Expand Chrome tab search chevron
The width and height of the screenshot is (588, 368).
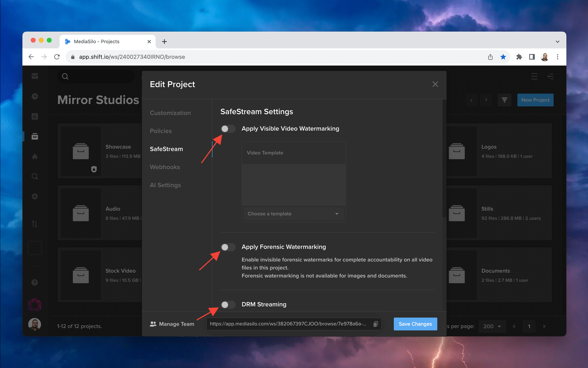[x=557, y=42]
